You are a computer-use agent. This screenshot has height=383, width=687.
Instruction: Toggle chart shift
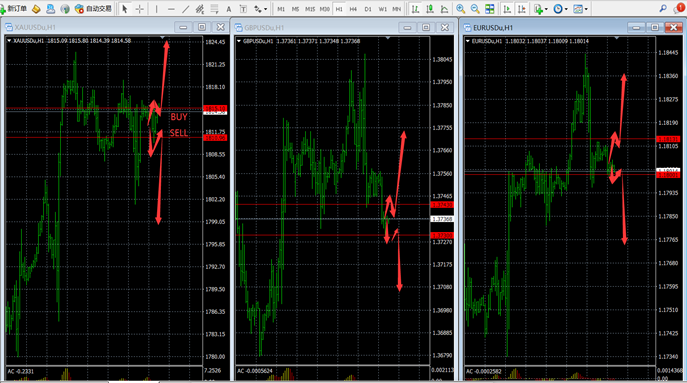521,9
